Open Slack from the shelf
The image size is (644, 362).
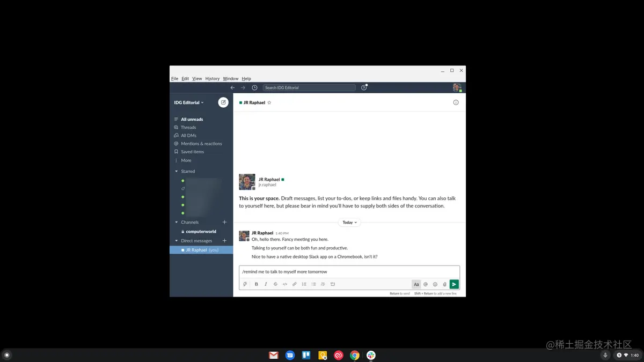pos(371,355)
